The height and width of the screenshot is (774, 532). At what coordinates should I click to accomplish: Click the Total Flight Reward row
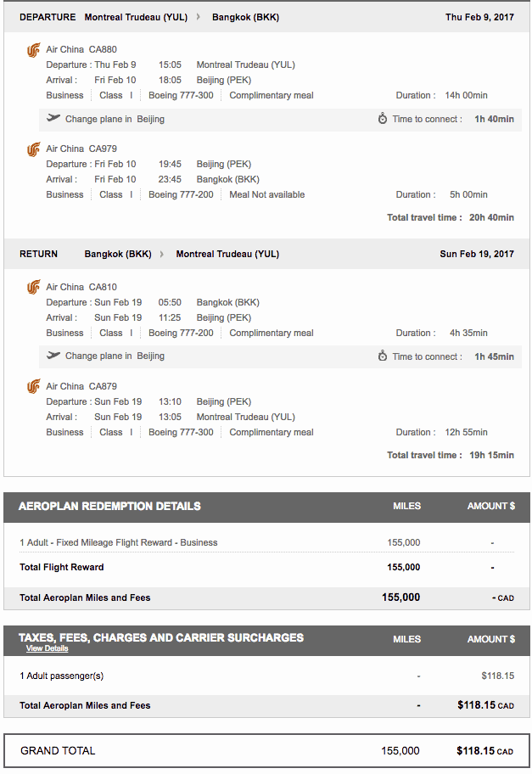pos(62,567)
